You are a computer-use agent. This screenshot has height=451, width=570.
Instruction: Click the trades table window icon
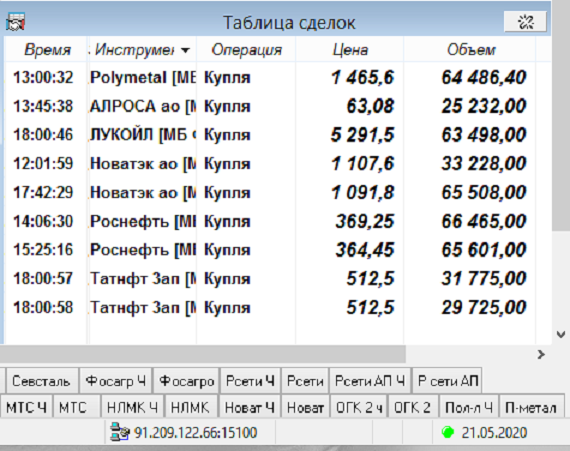(15, 22)
